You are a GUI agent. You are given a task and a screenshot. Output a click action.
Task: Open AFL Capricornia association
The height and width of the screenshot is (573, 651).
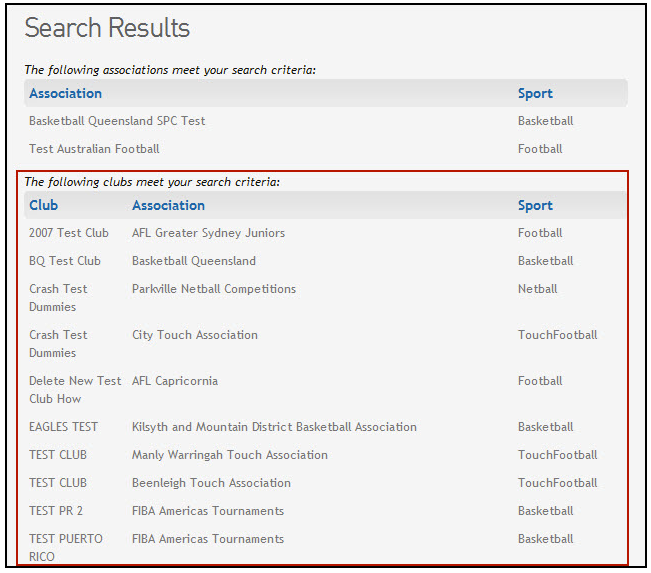click(175, 381)
